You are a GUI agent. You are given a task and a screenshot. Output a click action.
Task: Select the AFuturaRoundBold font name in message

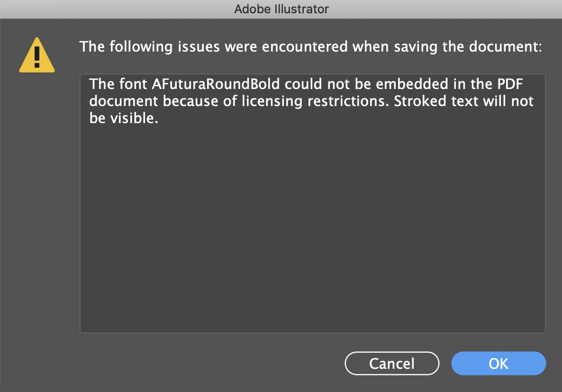tap(216, 84)
